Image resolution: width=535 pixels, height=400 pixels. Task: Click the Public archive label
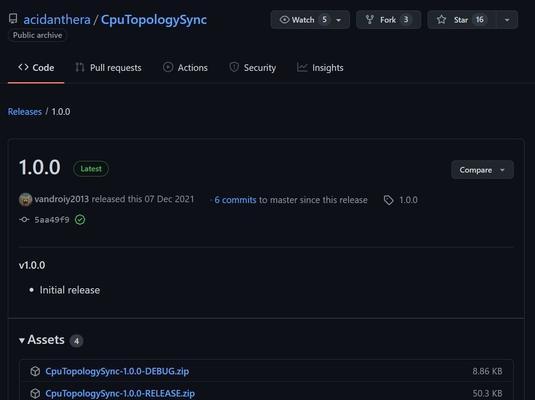click(38, 35)
